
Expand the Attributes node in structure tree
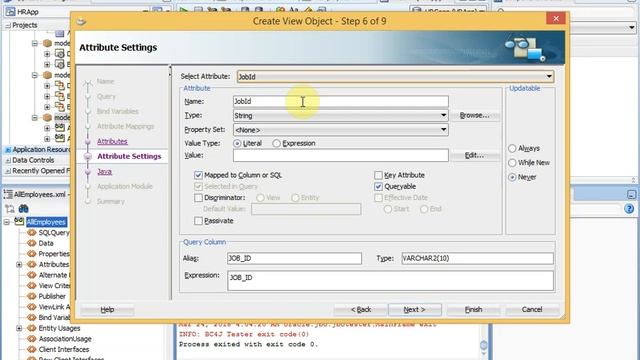tap(19, 264)
